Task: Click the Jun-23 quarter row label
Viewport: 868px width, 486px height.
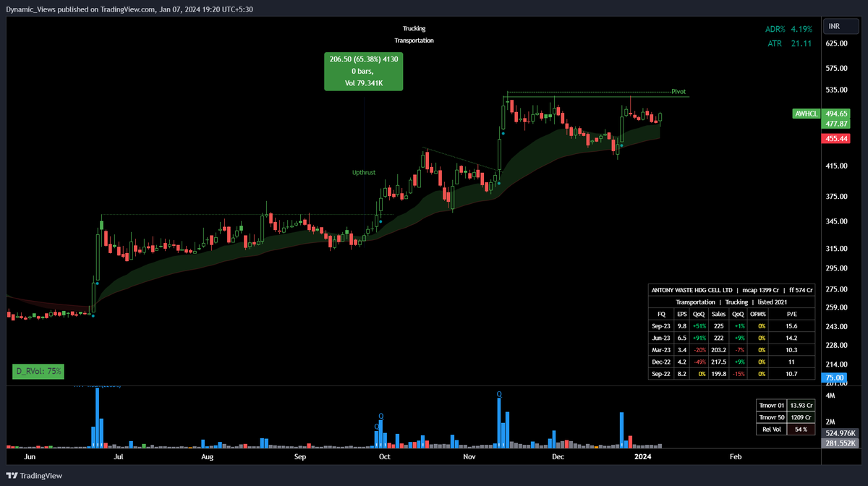Action: pos(661,338)
